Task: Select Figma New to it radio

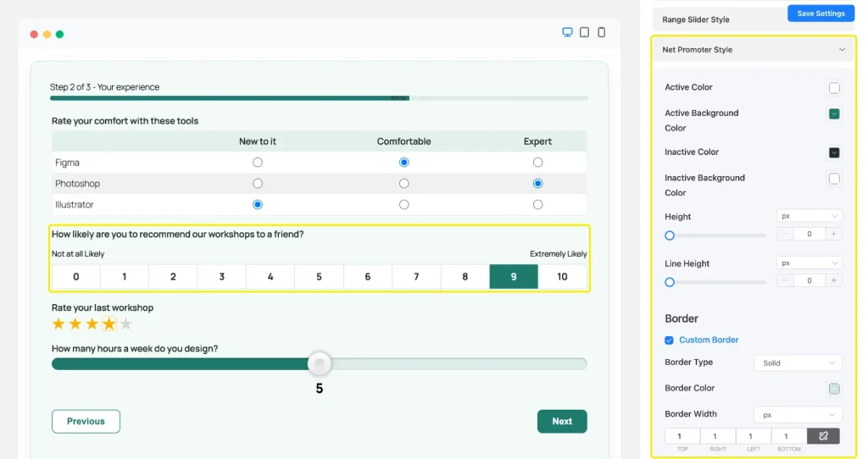Action: (x=258, y=162)
